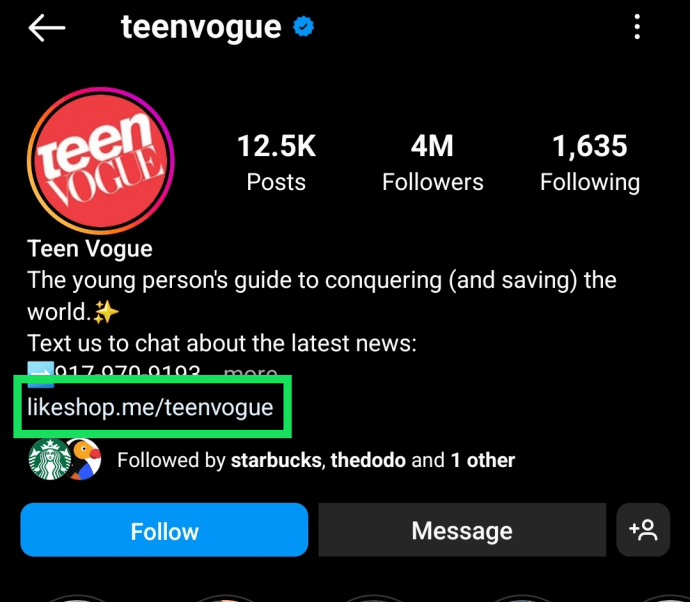690x602 pixels.
Task: View the 12.5K Posts count
Action: [x=276, y=162]
